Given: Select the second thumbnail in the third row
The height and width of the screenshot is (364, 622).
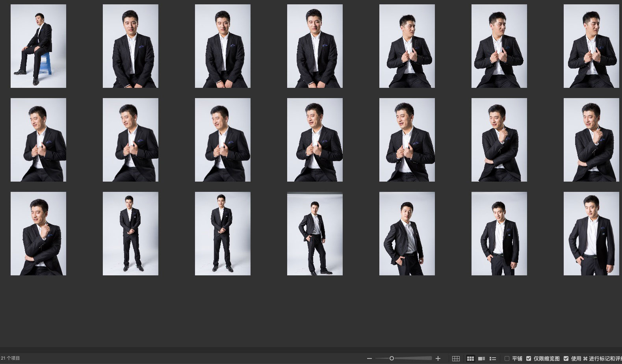Looking at the screenshot, I should tap(130, 234).
